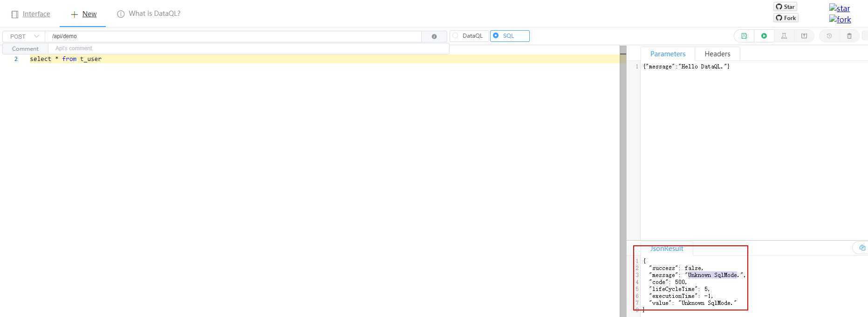Open the broken-image fork link
This screenshot has width=868, height=317.
click(840, 19)
